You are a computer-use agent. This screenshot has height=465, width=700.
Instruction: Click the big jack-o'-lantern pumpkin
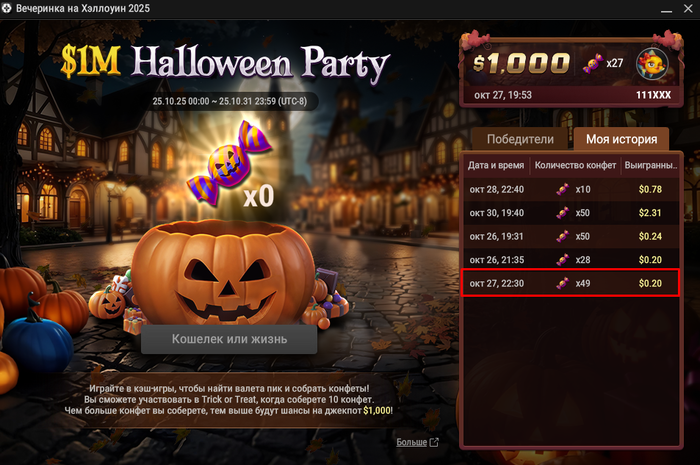223,272
